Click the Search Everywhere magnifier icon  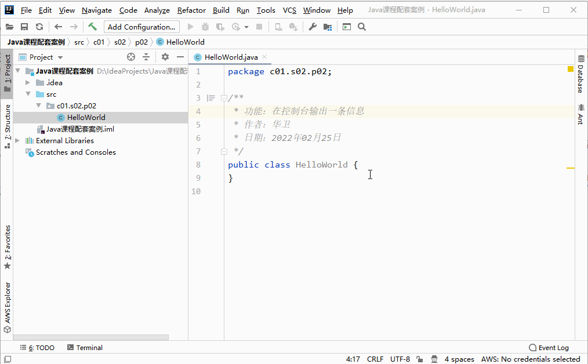362,27
